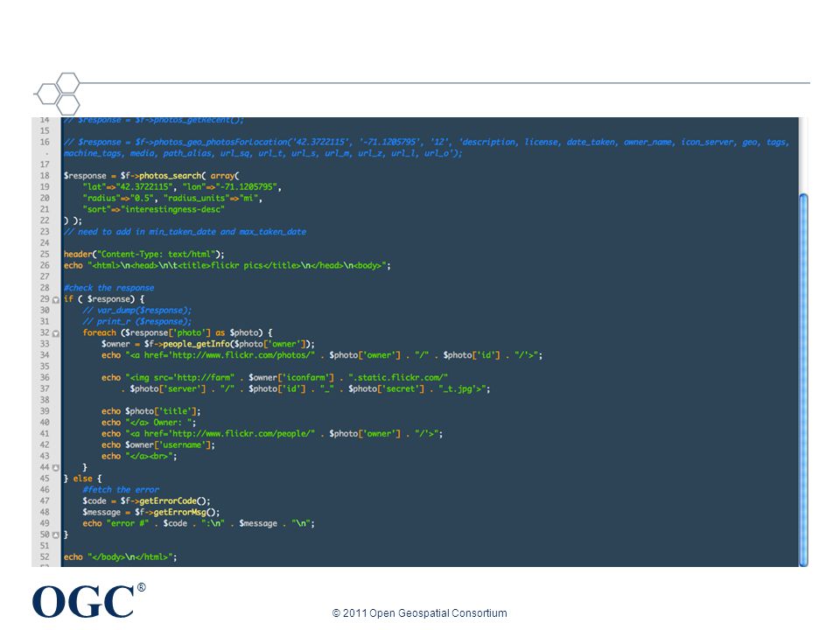Click the '"radius"=>"0.5"' entry
Viewport: 840px width, 630px height.
point(118,199)
